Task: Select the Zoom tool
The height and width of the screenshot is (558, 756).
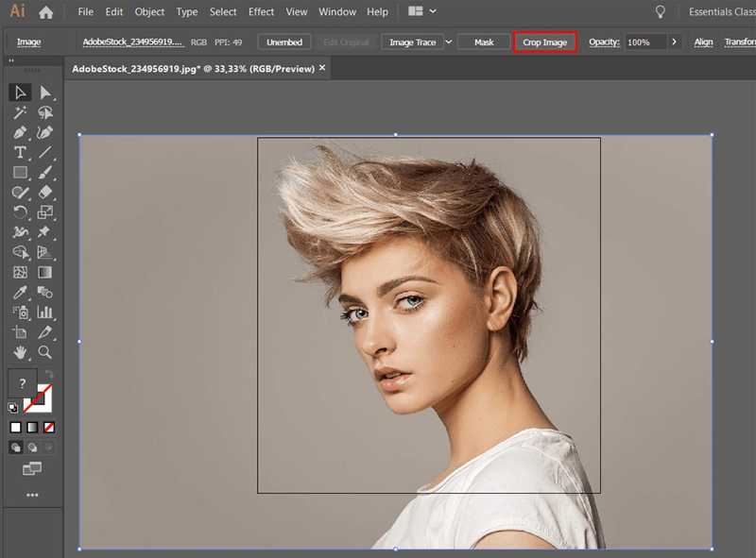Action: coord(45,353)
